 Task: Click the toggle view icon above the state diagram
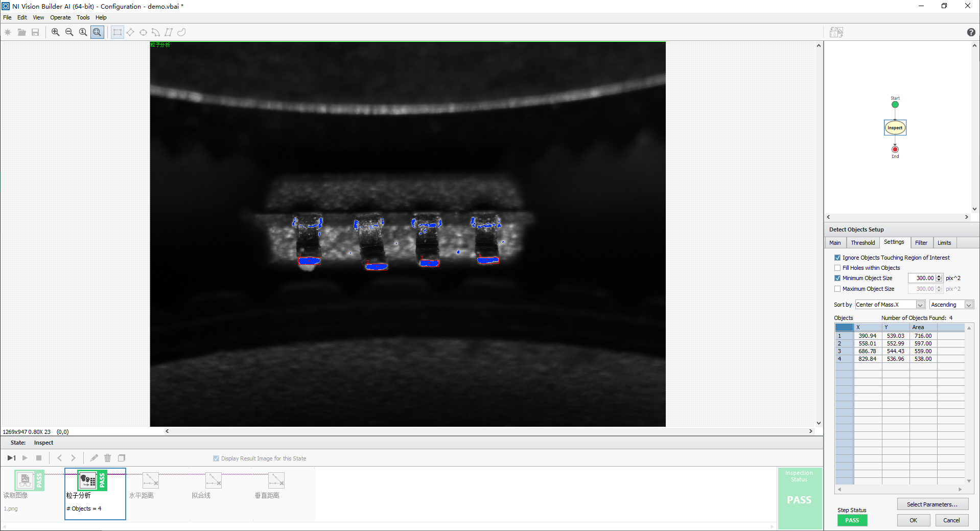pos(836,32)
